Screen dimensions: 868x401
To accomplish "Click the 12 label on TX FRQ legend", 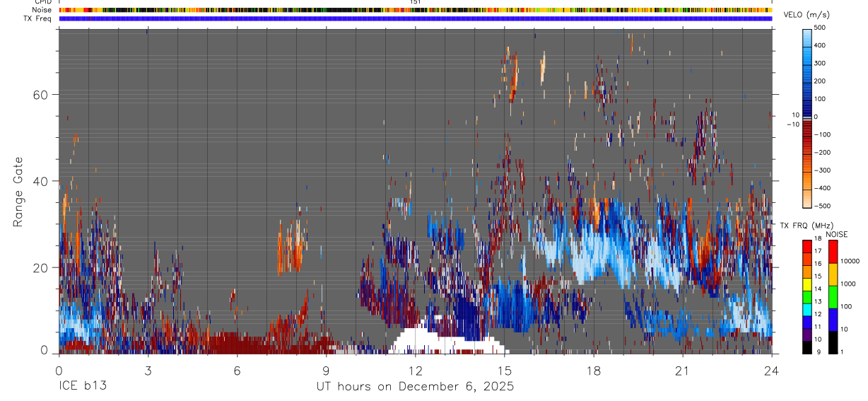I will (x=818, y=314).
